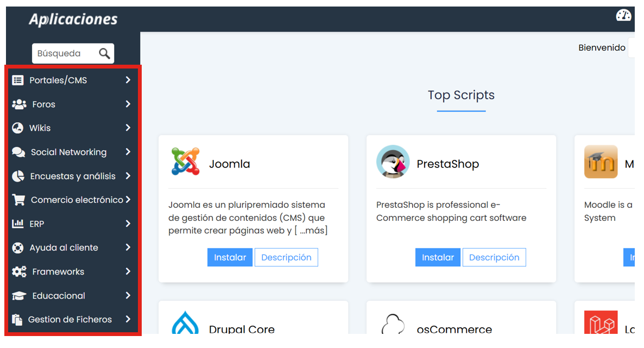The height and width of the screenshot is (348, 644).
Task: Expand the Foros category arrow
Action: (x=128, y=104)
